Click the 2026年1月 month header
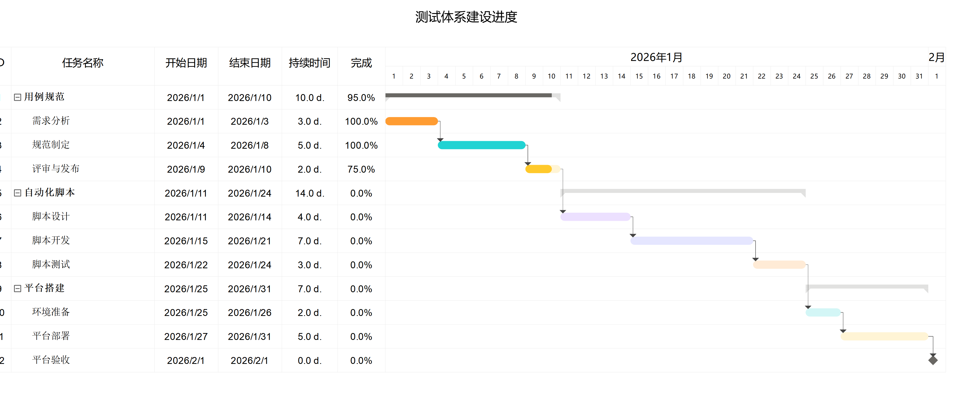 click(x=656, y=57)
